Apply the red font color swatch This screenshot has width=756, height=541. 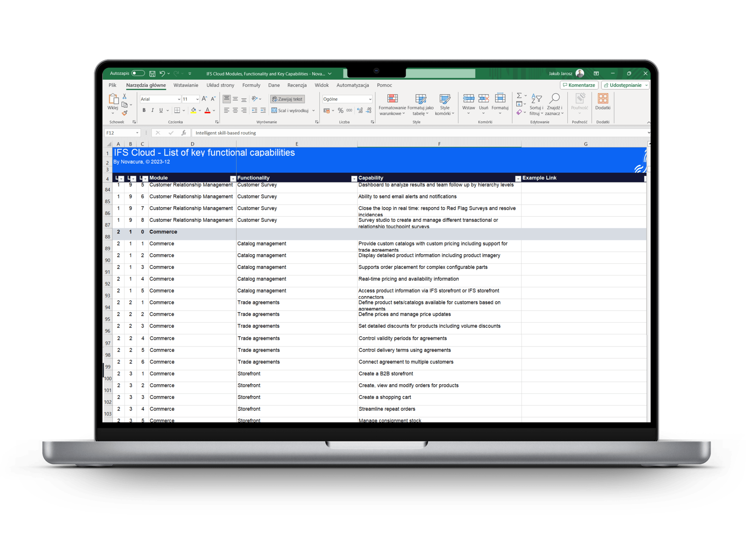click(x=207, y=110)
